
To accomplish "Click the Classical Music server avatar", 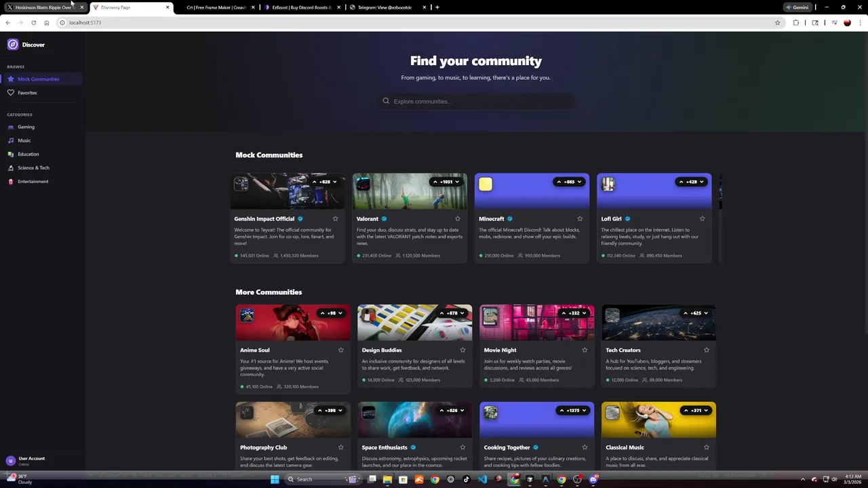I will pos(612,413).
